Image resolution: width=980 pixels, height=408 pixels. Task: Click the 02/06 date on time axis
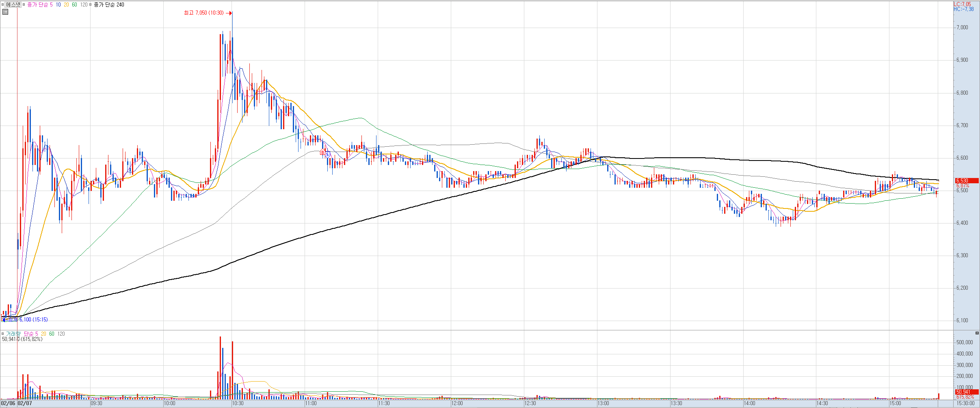8,404
